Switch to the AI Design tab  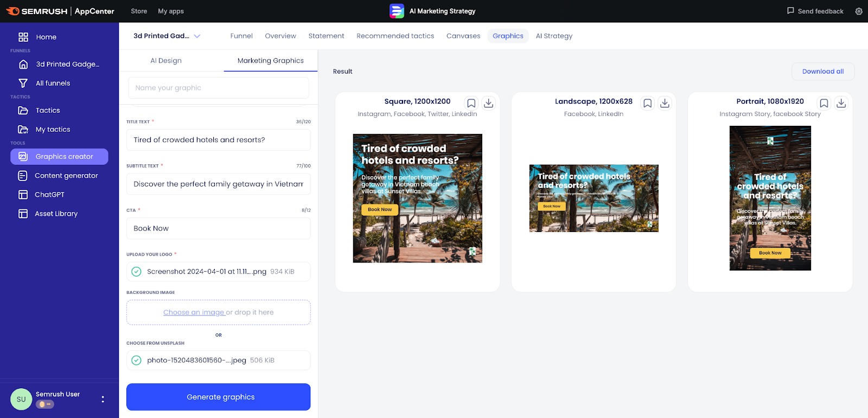pos(166,61)
